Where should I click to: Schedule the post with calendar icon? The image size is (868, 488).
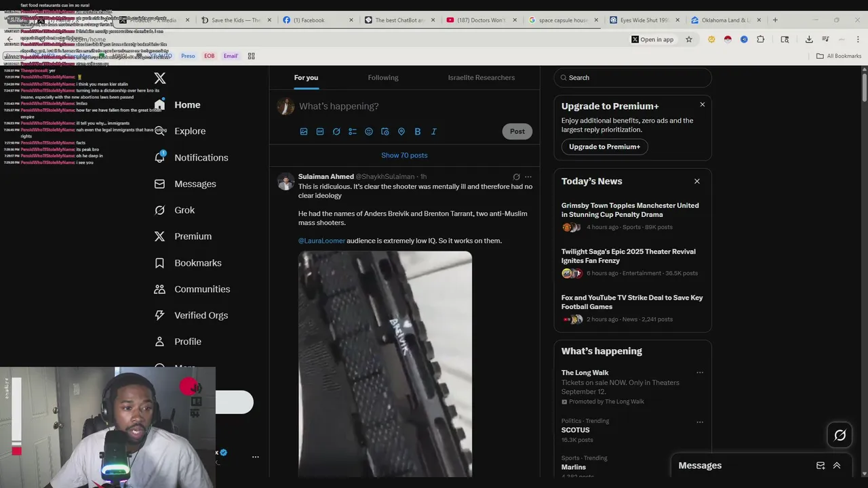click(385, 131)
